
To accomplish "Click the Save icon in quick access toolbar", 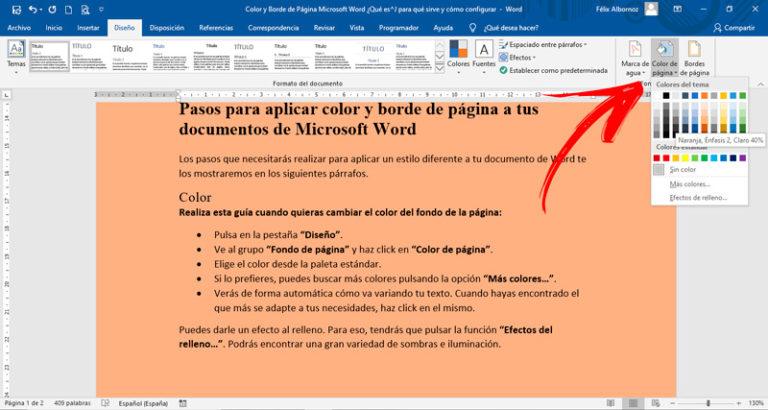I will [x=16, y=9].
